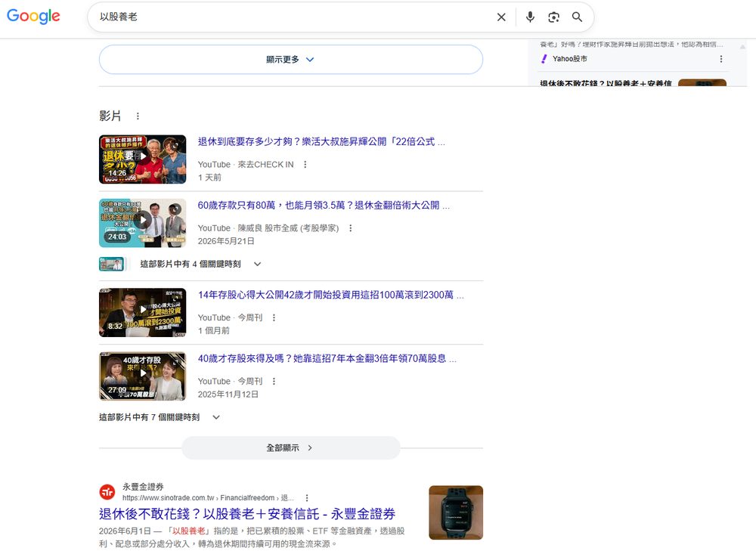Click the 永豐金證券 site favicon
This screenshot has height=551, width=756.
point(107,492)
